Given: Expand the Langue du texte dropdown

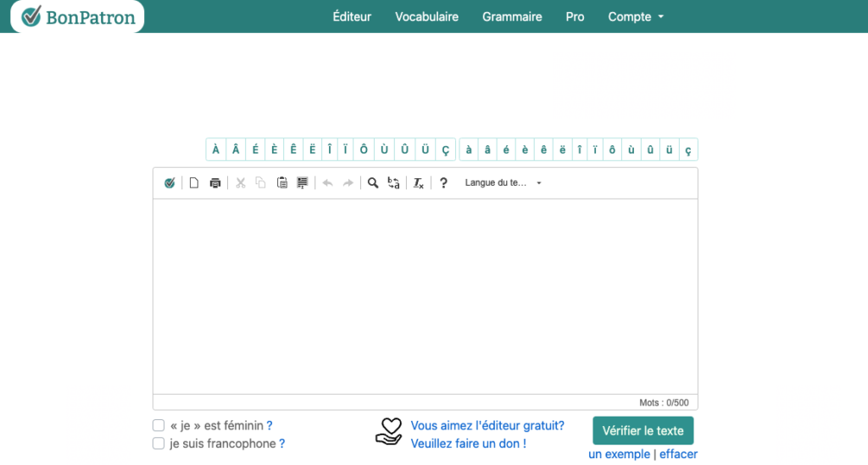Looking at the screenshot, I should 503,183.
